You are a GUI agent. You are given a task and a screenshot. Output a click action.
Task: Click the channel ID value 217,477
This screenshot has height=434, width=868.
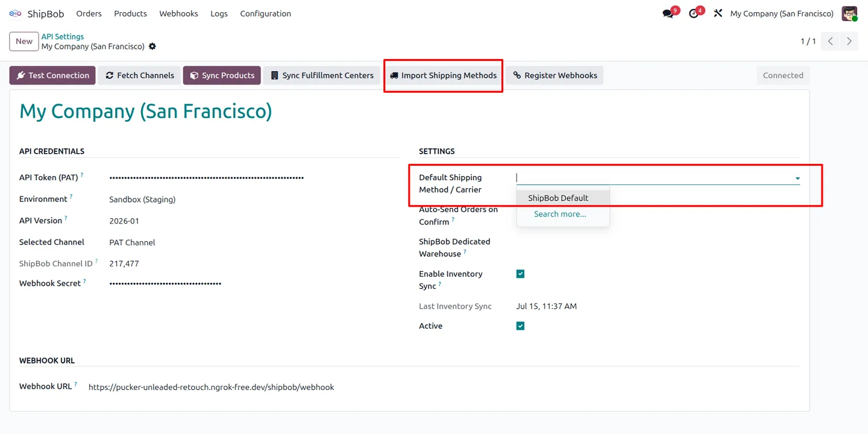(x=124, y=263)
